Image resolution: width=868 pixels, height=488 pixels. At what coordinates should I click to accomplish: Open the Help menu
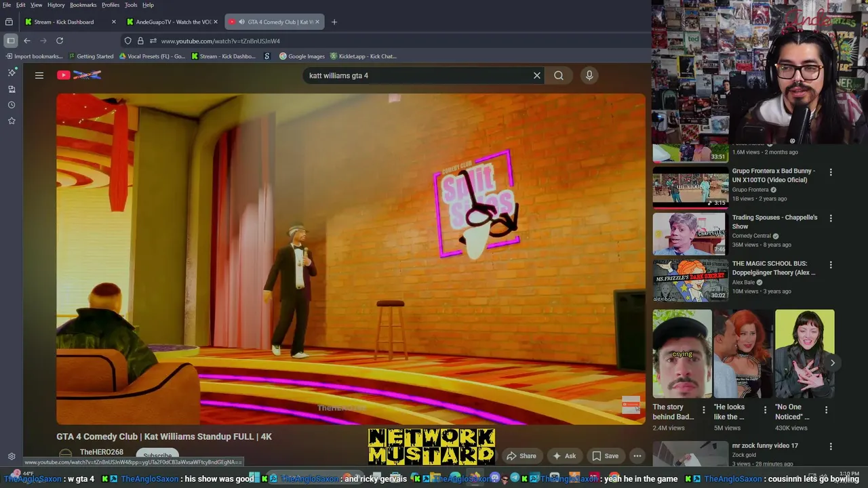[x=148, y=5]
